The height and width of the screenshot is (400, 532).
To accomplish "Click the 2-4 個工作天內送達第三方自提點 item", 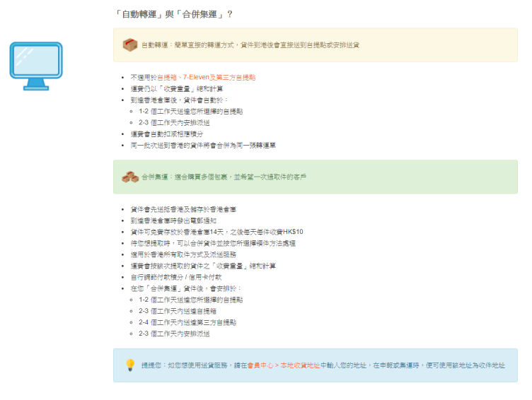I will click(187, 322).
